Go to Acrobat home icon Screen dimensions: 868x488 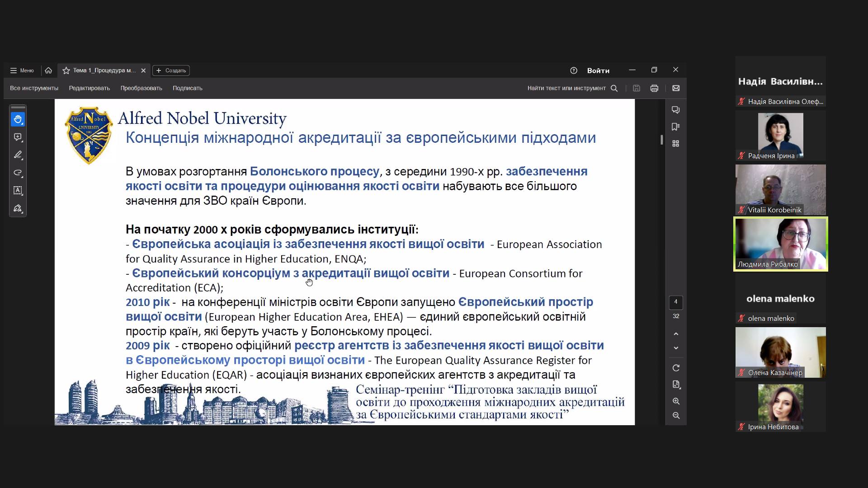48,70
